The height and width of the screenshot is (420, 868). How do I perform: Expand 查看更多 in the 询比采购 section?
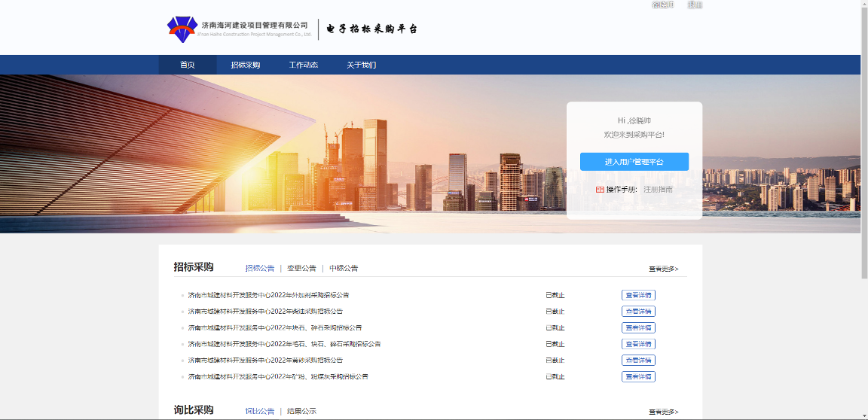click(x=663, y=412)
